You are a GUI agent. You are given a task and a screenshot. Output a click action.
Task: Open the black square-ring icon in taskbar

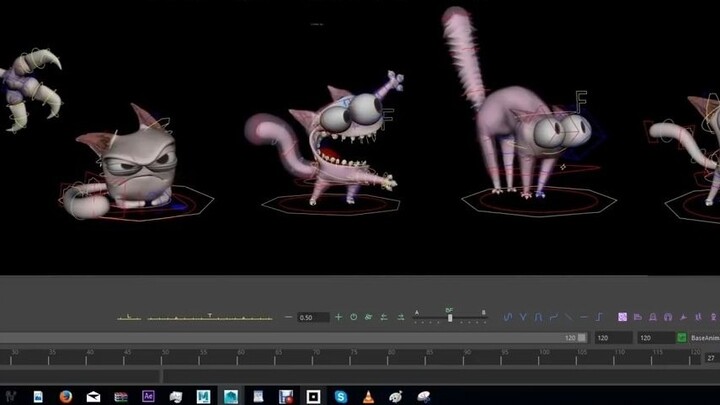(313, 396)
